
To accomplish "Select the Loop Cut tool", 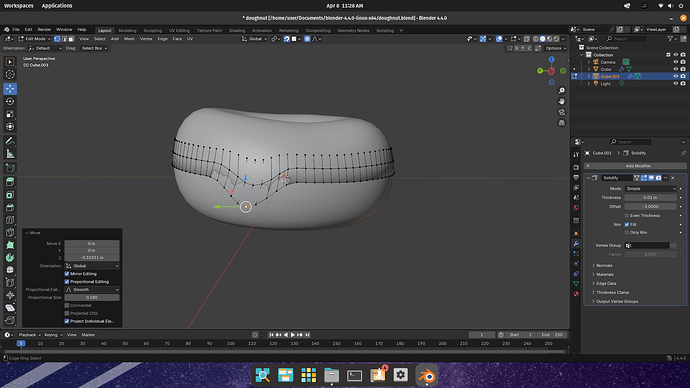I will pos(10,220).
